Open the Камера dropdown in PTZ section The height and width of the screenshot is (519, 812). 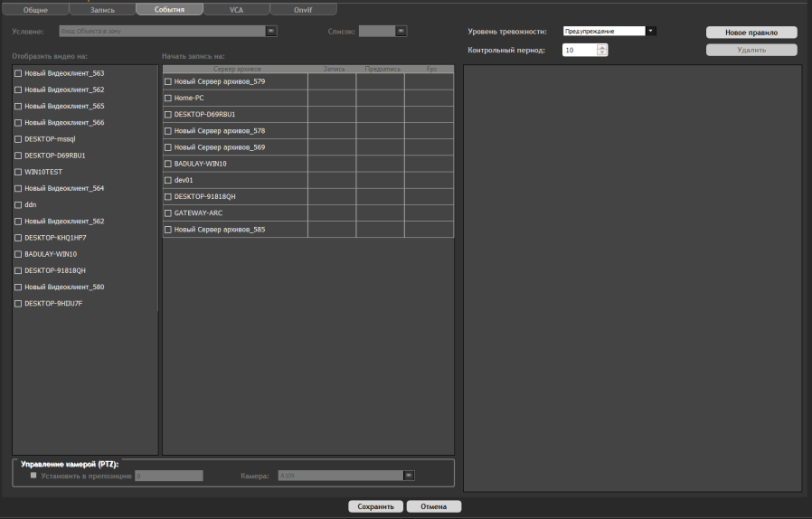coord(409,475)
